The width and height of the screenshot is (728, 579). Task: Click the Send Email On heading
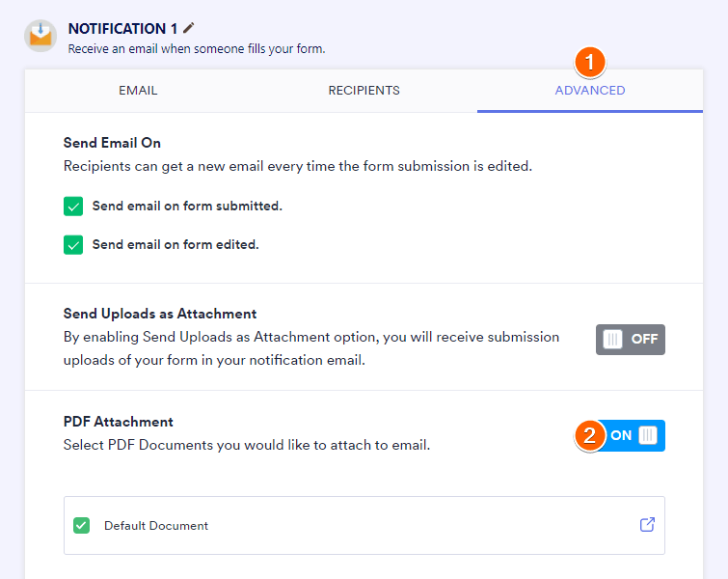(x=112, y=143)
